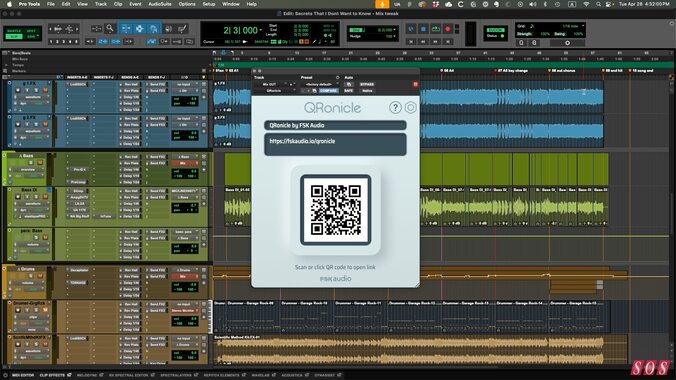Viewport: 676px width, 380px height.
Task: Open LA-2A insert on Bass DI track
Action: (x=80, y=204)
